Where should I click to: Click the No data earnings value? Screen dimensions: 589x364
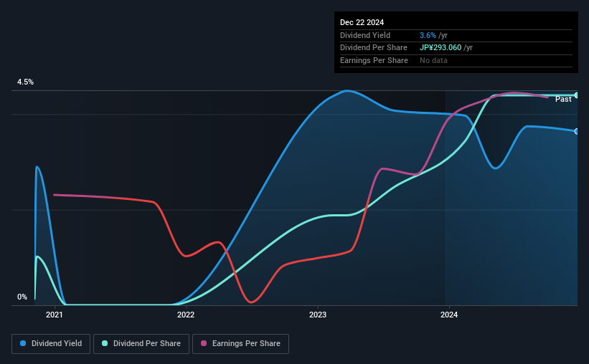pyautogui.click(x=433, y=60)
